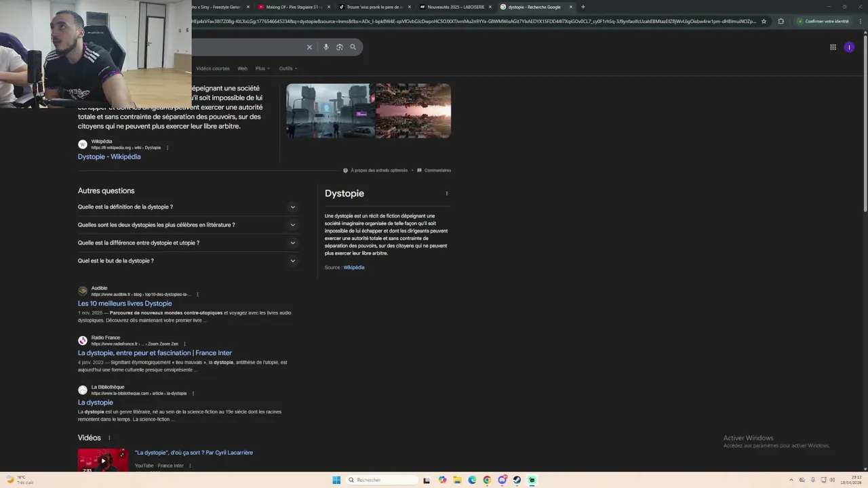
Task: Open Microsoft Edge from taskbar
Action: (x=472, y=480)
